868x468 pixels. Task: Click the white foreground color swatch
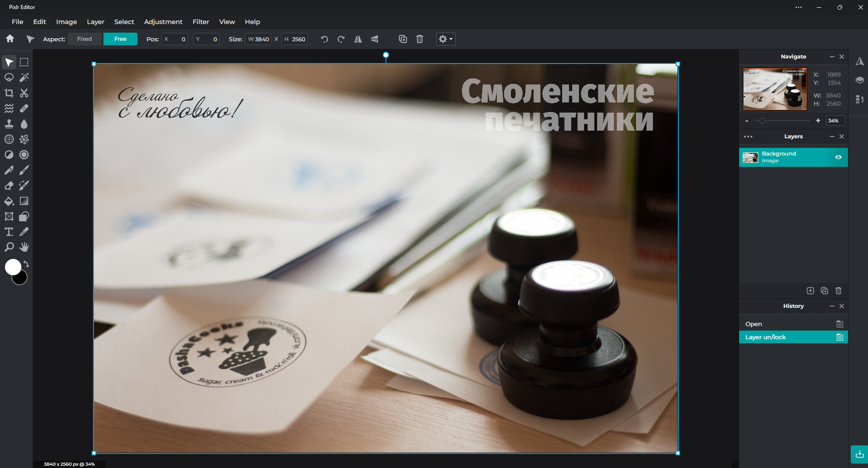click(13, 267)
